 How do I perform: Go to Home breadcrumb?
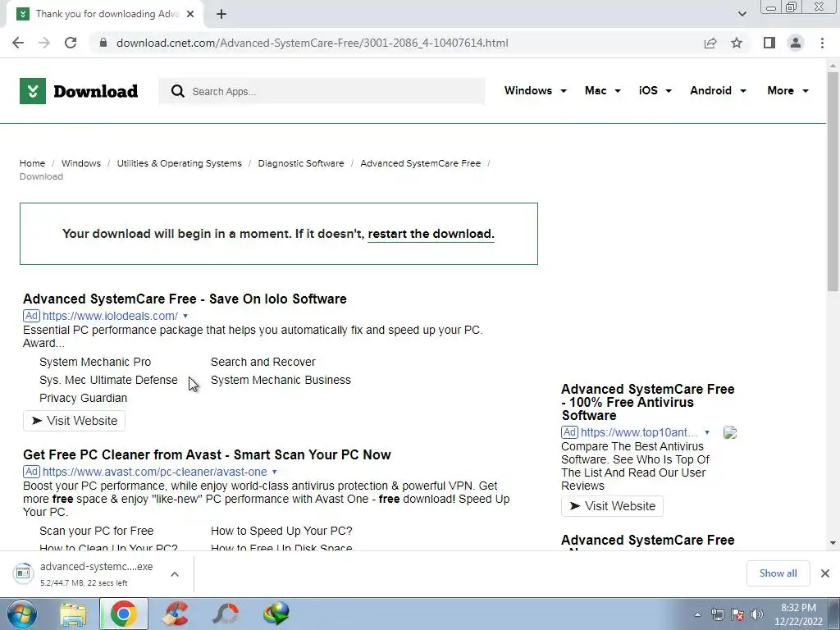(32, 163)
